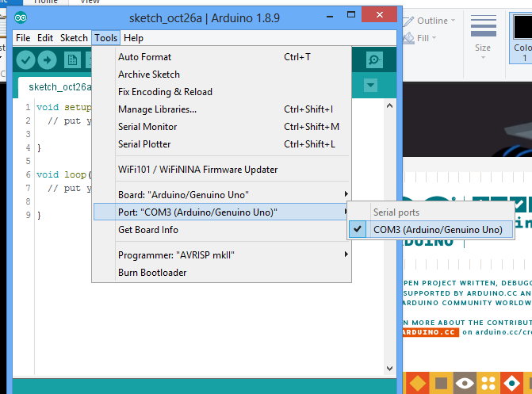Open the tab dropdown arrow button
Image resolution: width=532 pixels, height=394 pixels.
370,85
